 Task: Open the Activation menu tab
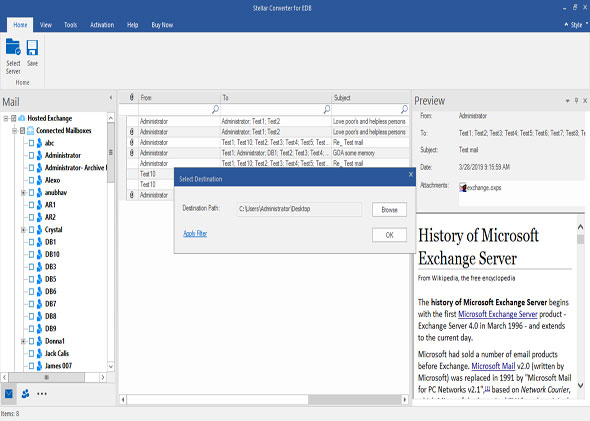pos(102,25)
